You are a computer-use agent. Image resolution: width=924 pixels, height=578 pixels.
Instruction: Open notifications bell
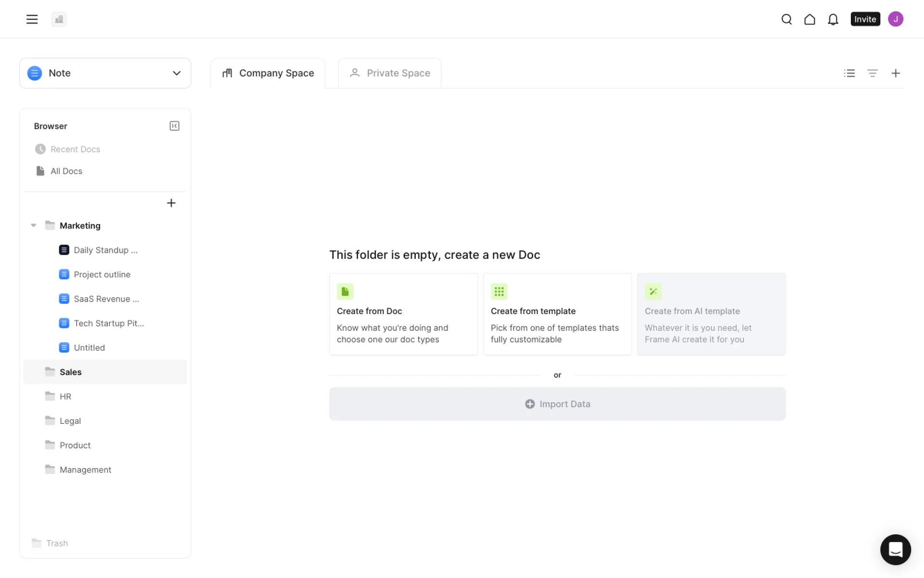pyautogui.click(x=833, y=19)
